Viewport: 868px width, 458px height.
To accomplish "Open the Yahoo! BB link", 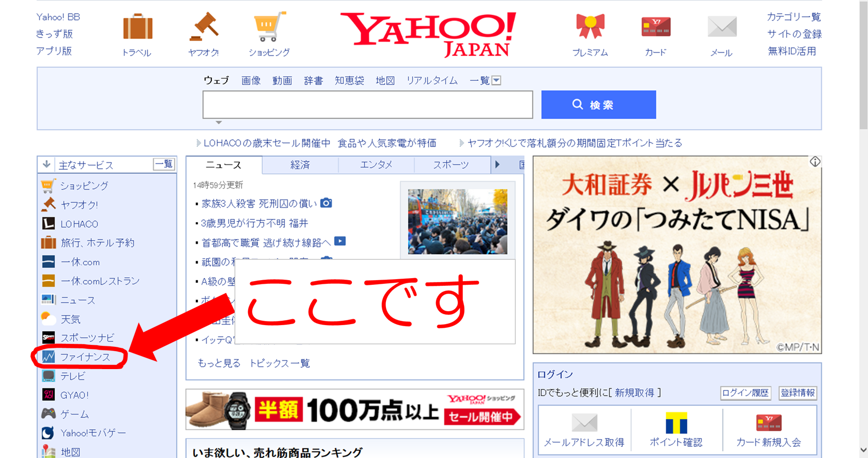I will [x=58, y=17].
